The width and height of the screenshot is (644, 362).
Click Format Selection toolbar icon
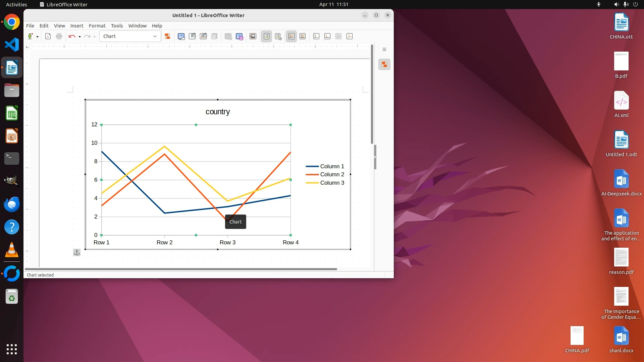[167, 36]
